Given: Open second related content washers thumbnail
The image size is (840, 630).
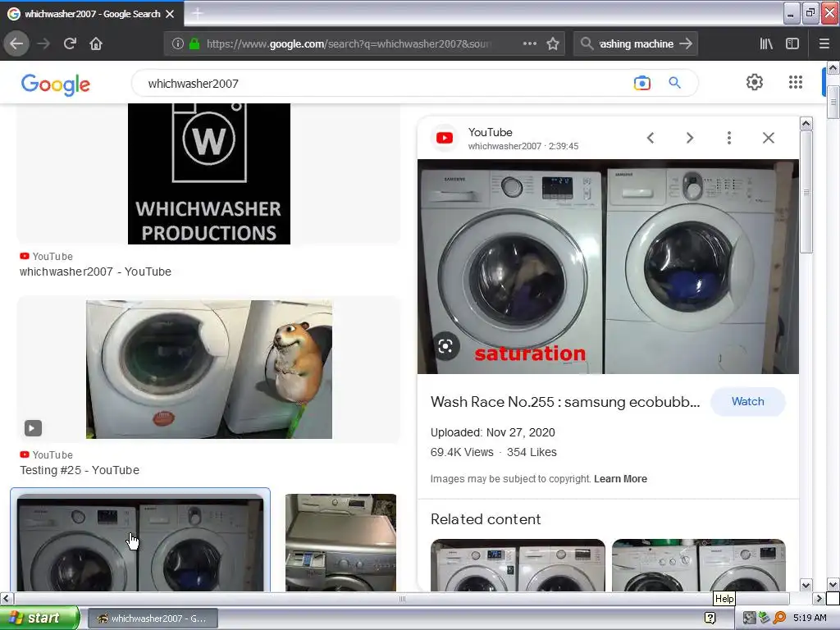Looking at the screenshot, I should (699, 565).
